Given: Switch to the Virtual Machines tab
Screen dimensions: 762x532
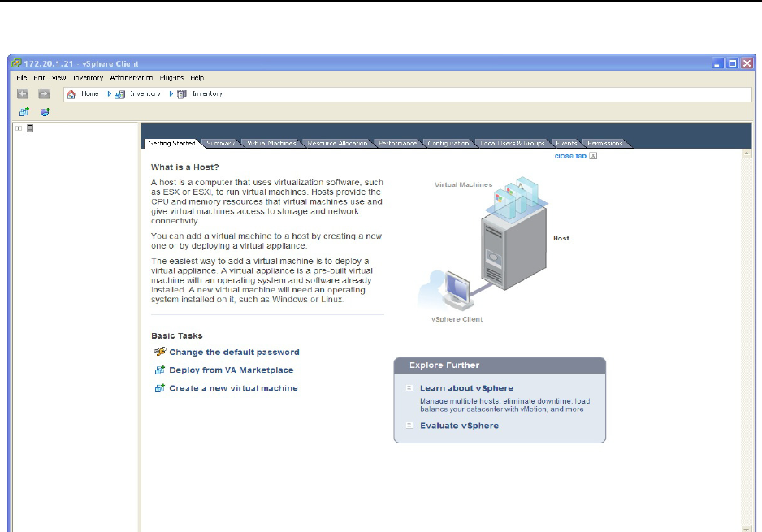Looking at the screenshot, I should 271,143.
